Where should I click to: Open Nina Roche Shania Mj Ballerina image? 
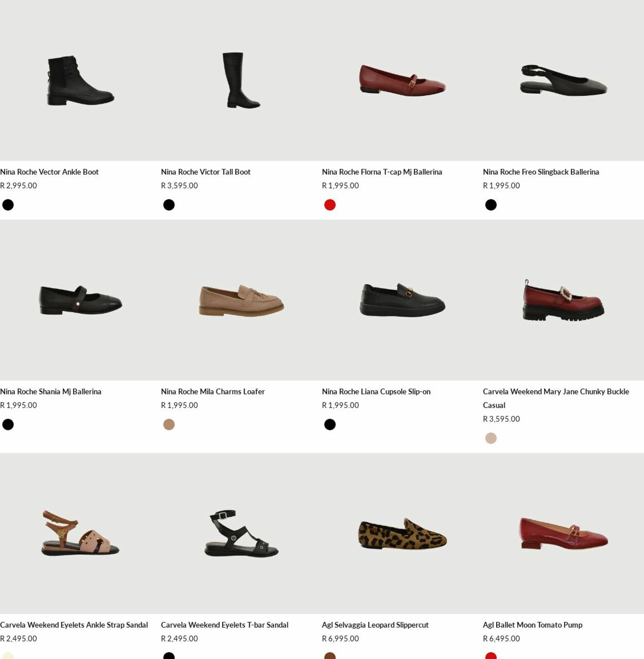pyautogui.click(x=80, y=300)
